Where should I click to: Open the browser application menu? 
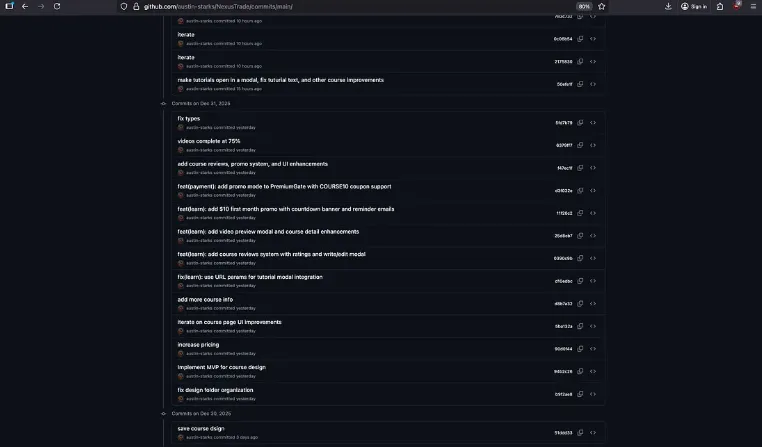click(x=753, y=6)
